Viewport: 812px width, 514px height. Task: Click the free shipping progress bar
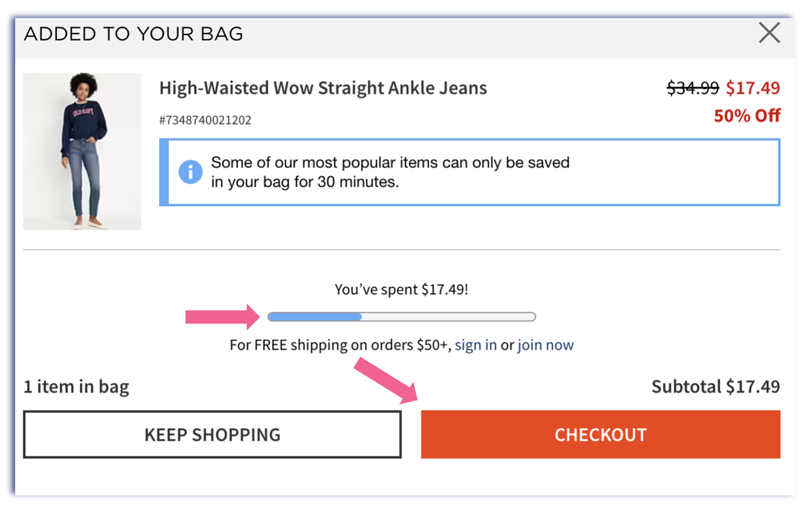tap(401, 317)
